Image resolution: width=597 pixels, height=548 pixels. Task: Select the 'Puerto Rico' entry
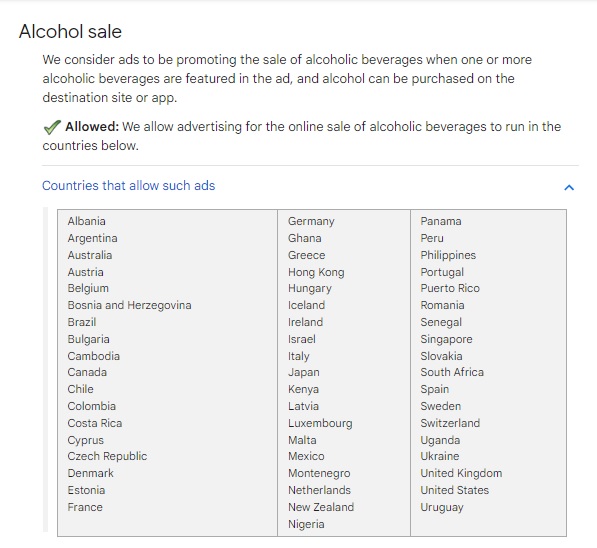[x=450, y=288]
